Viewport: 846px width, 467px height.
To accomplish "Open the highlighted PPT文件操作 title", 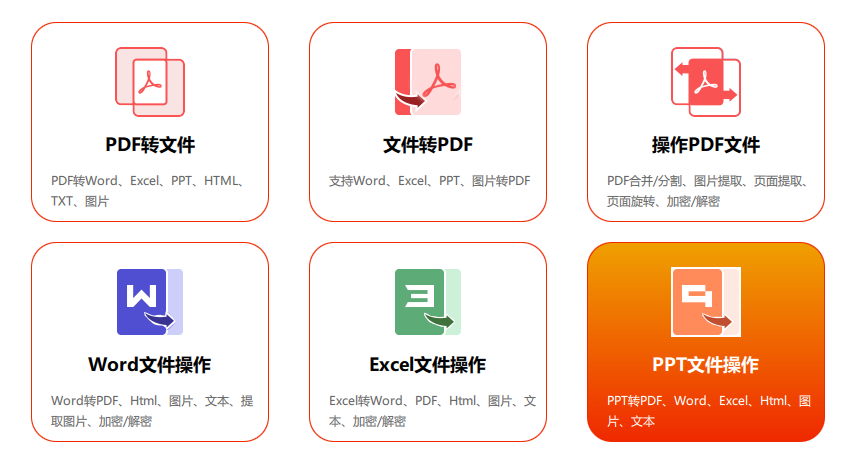I will pyautogui.click(x=706, y=365).
